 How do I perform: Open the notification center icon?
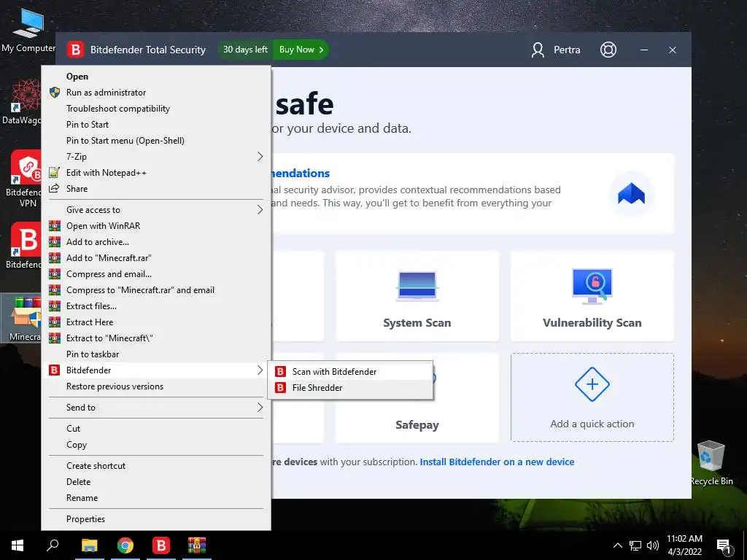[724, 546]
